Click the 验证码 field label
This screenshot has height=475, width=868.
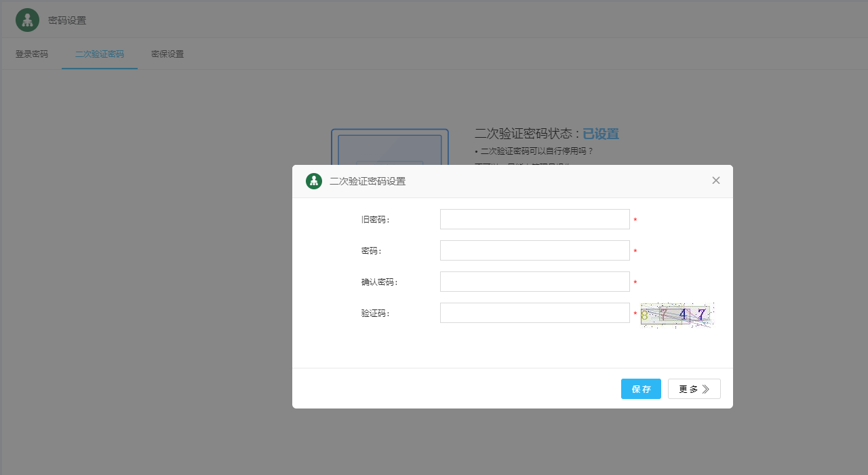[x=375, y=313]
